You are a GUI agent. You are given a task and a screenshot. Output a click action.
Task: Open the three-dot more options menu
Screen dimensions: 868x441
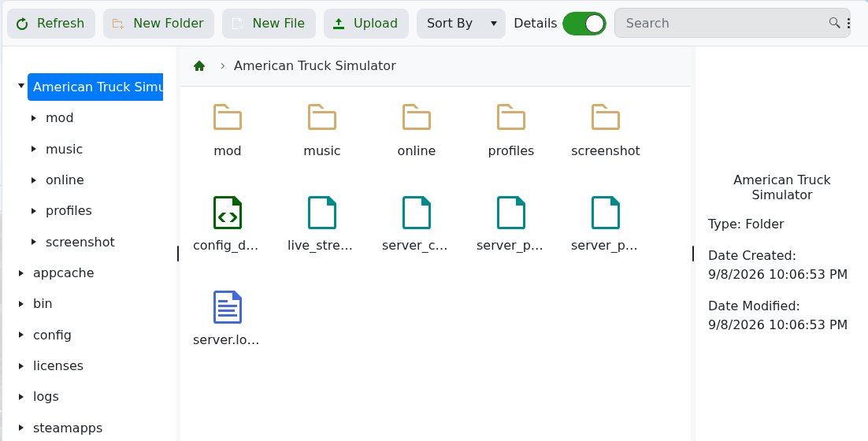click(x=848, y=23)
